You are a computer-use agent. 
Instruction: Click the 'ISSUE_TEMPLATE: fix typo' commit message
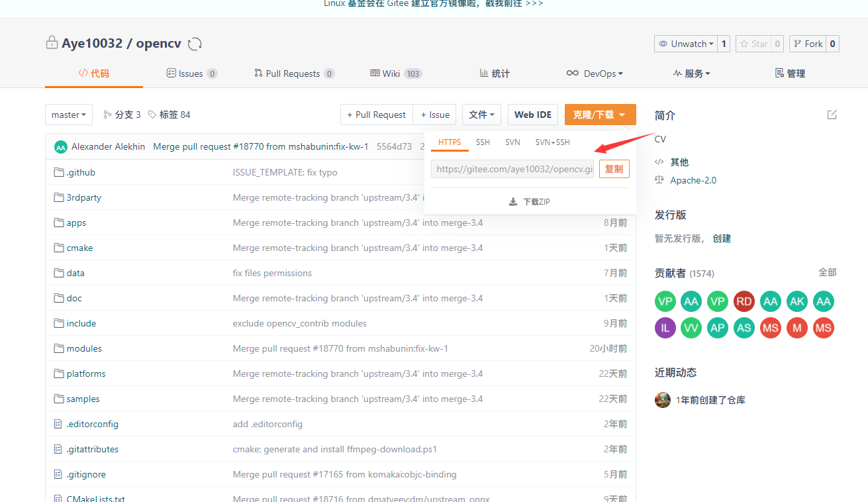tap(285, 172)
